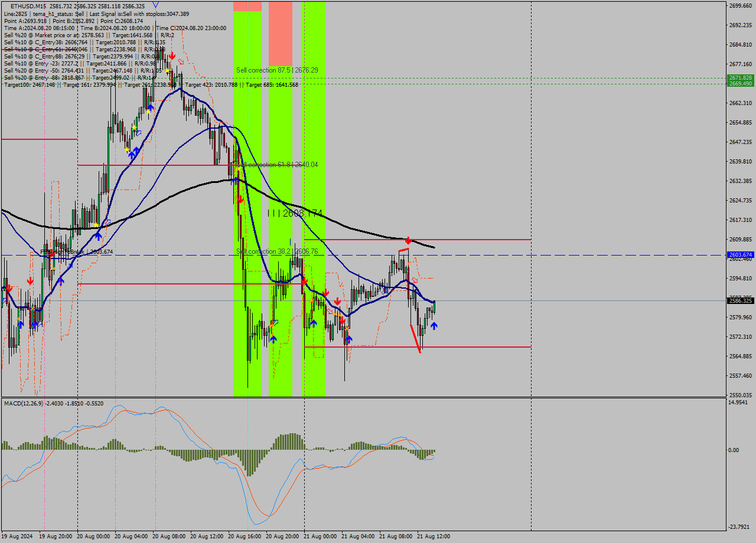Click the 2609.885 price axis label
Image resolution: width=756 pixels, height=543 pixels.
pyautogui.click(x=740, y=239)
